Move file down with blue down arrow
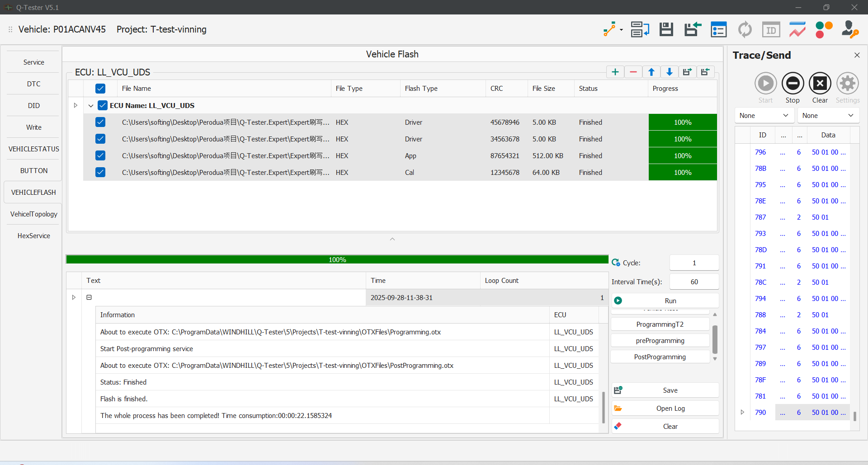Viewport: 868px width, 465px height. [x=670, y=72]
